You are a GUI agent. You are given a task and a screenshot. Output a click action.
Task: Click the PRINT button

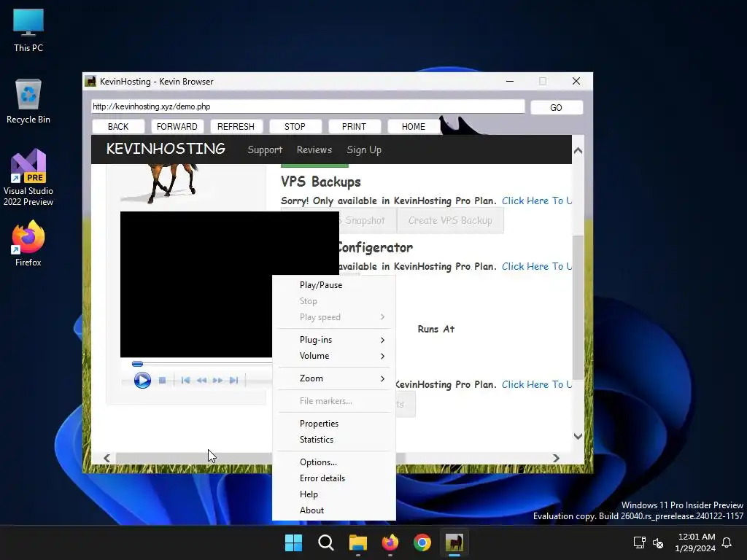click(354, 127)
